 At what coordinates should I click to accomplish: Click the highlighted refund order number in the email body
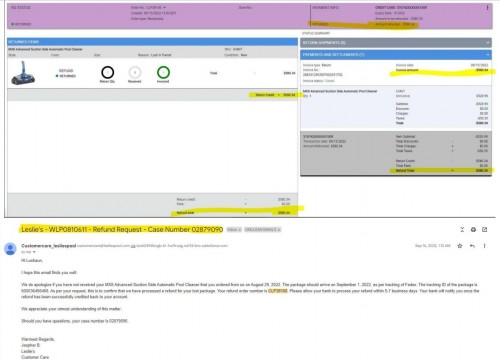pyautogui.click(x=278, y=291)
